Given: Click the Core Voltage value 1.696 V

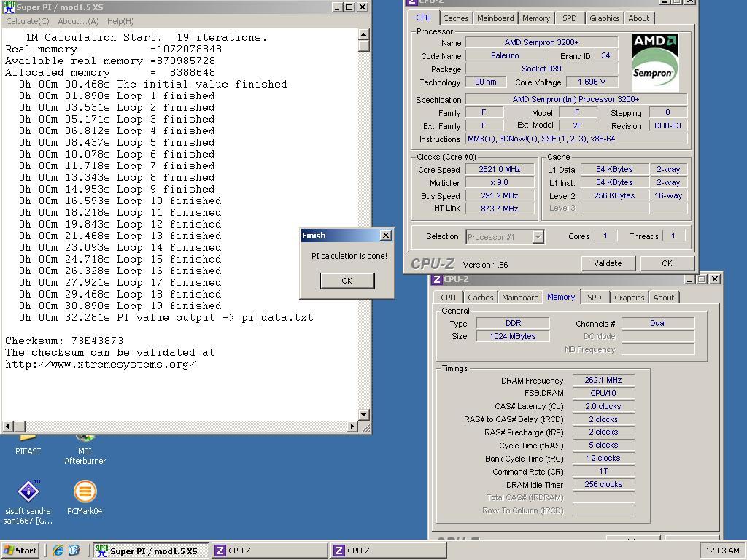Looking at the screenshot, I should click(591, 82).
